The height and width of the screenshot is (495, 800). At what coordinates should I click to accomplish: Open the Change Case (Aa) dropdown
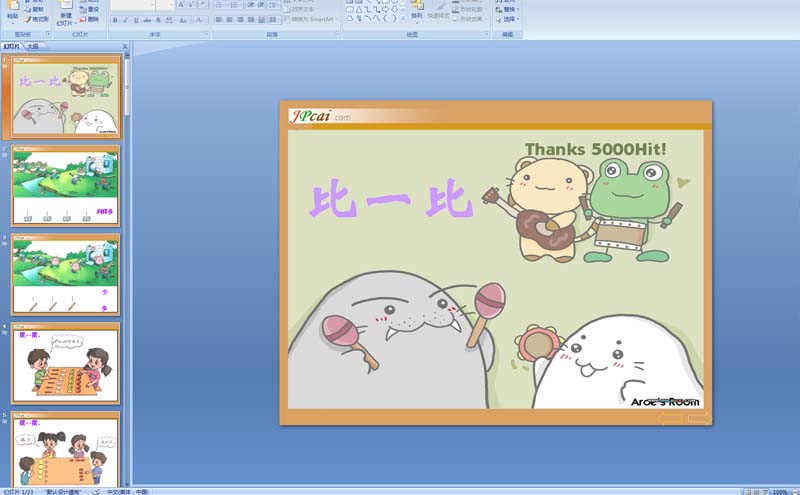[184, 20]
